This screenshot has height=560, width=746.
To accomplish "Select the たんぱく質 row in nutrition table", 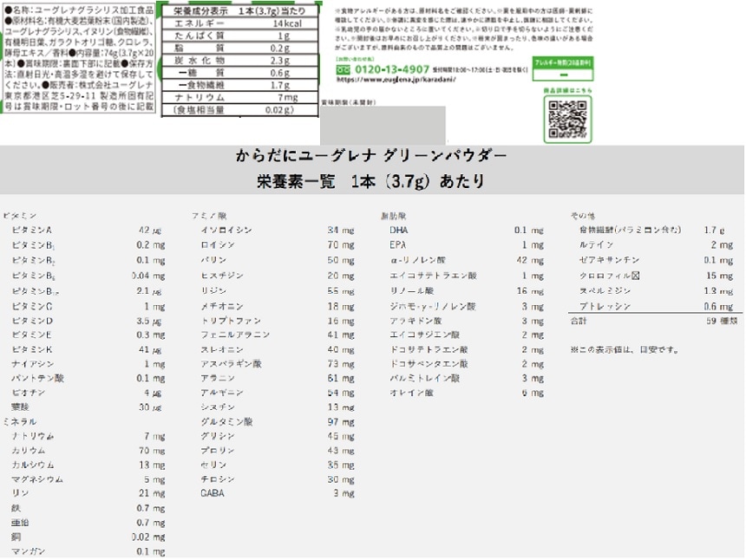I will pos(239,36).
